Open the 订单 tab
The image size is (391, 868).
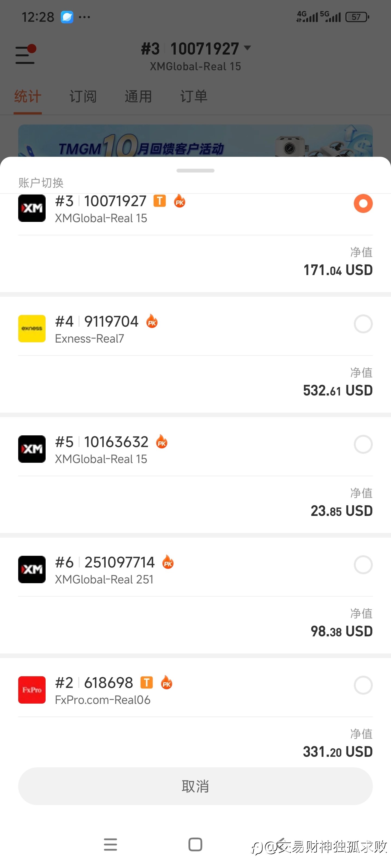[x=194, y=97]
